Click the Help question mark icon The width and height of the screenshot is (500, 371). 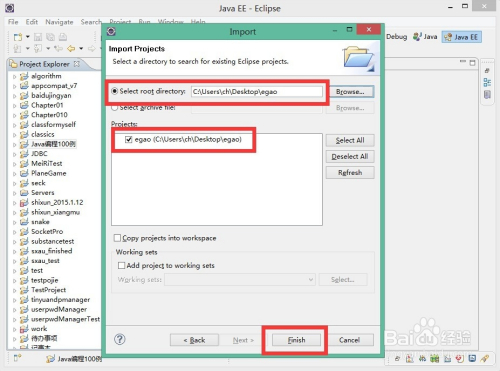120,339
